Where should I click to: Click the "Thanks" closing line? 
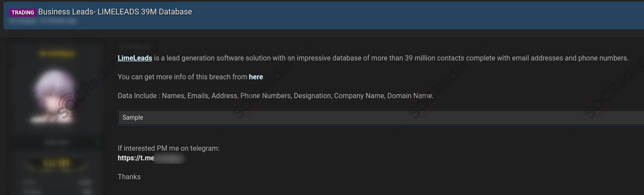click(129, 177)
